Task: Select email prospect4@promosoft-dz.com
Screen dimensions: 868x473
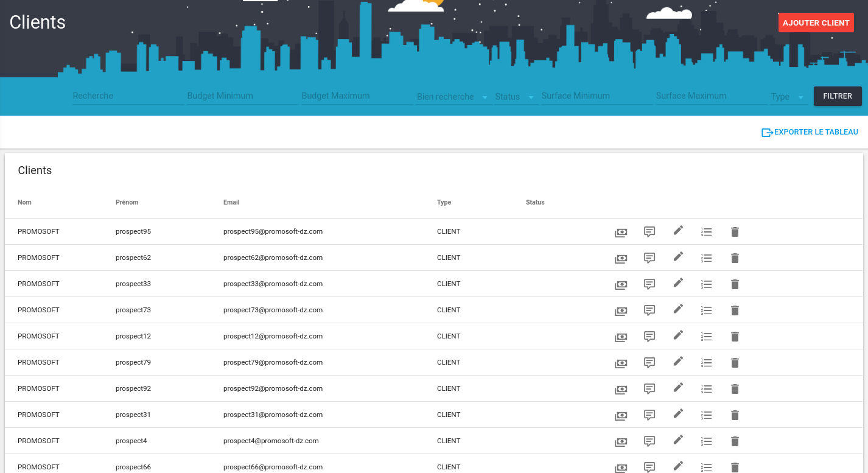Action: click(x=271, y=441)
